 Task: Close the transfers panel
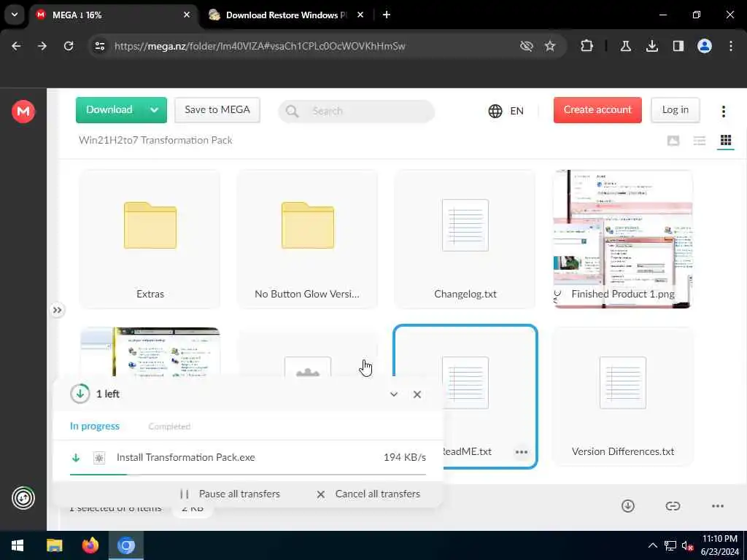point(417,394)
